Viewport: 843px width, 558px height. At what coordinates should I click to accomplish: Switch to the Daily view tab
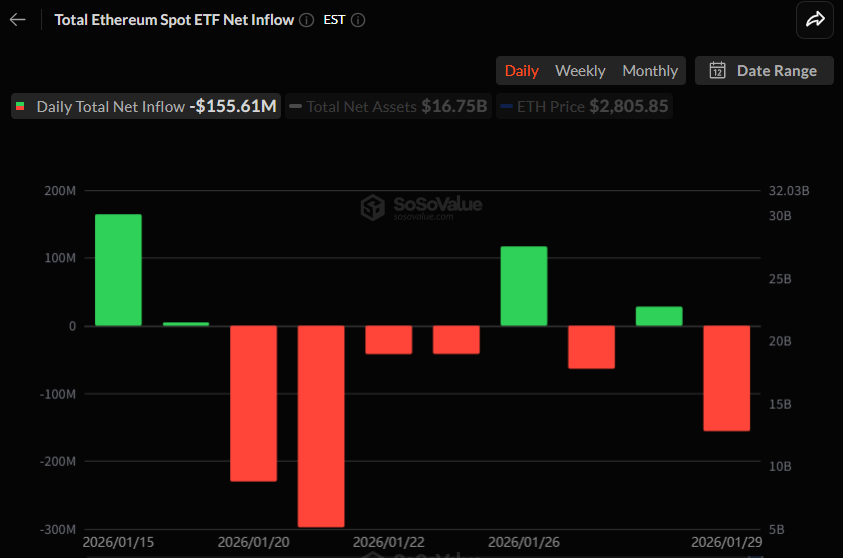coord(521,70)
